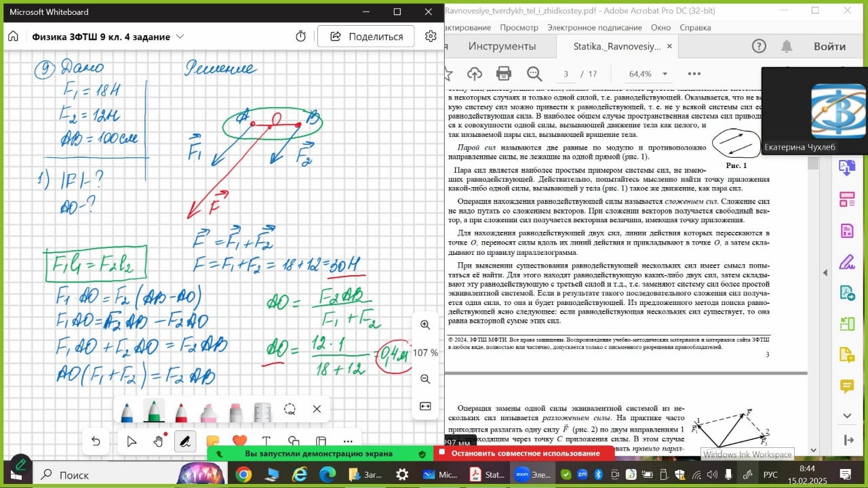This screenshot has height=488, width=868.
Task: Select the blue pen in Whiteboard
Action: [127, 411]
